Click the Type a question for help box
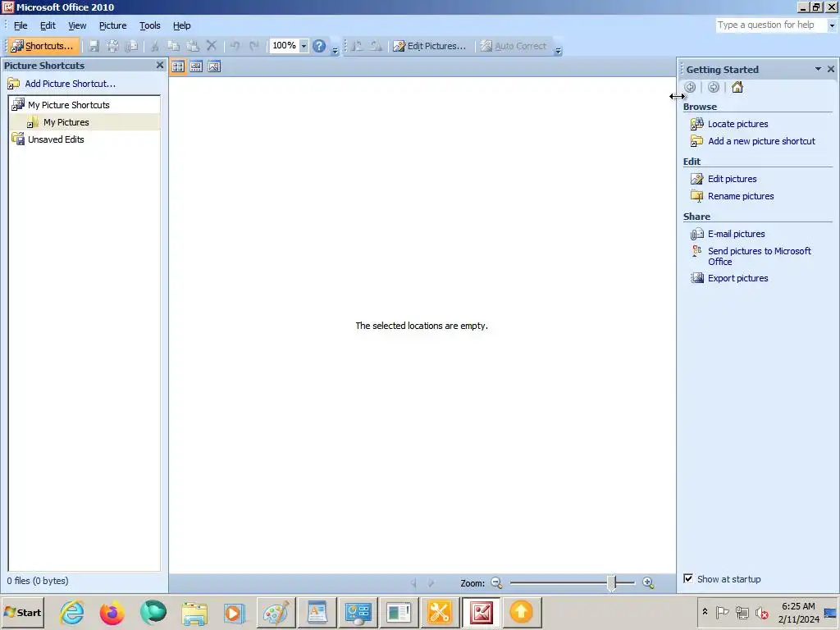The height and width of the screenshot is (630, 840). click(x=771, y=25)
